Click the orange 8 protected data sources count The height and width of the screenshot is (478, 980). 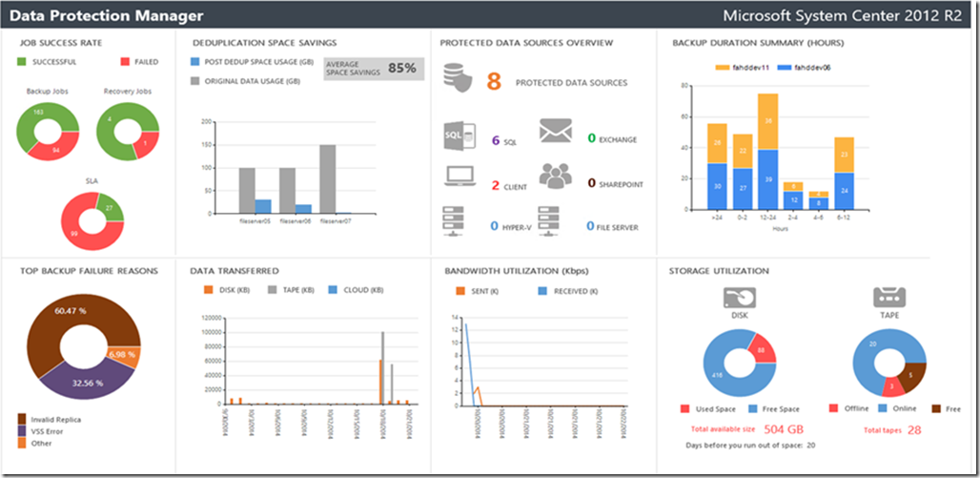pyautogui.click(x=494, y=81)
